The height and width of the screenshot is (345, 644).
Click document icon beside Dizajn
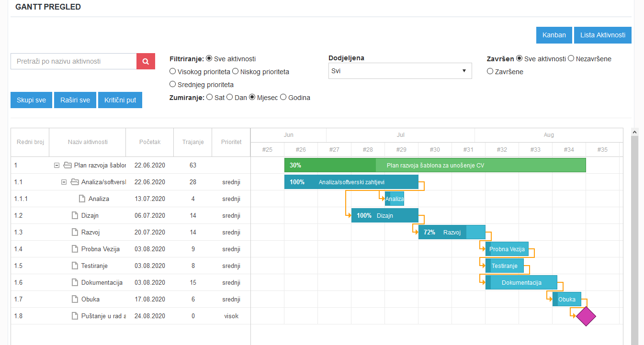coord(75,215)
